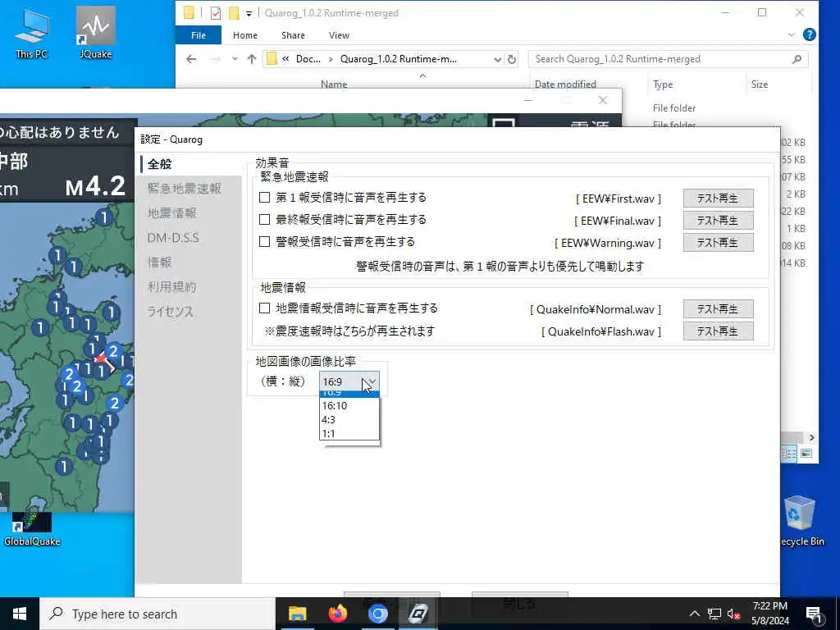The image size is (840, 630).
Task: Switch Explorer to details view
Action: pyautogui.click(x=790, y=454)
